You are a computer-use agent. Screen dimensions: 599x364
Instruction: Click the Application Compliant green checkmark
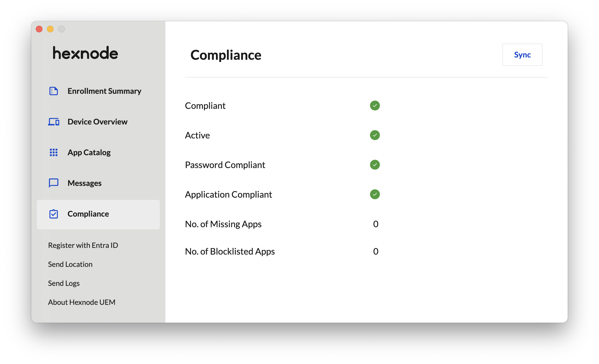(x=375, y=194)
